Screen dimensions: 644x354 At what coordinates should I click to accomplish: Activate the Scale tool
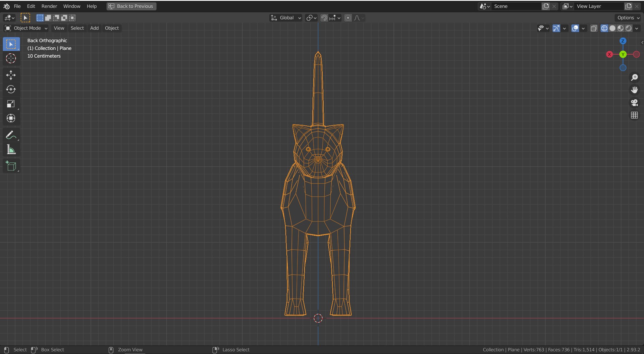[11, 104]
